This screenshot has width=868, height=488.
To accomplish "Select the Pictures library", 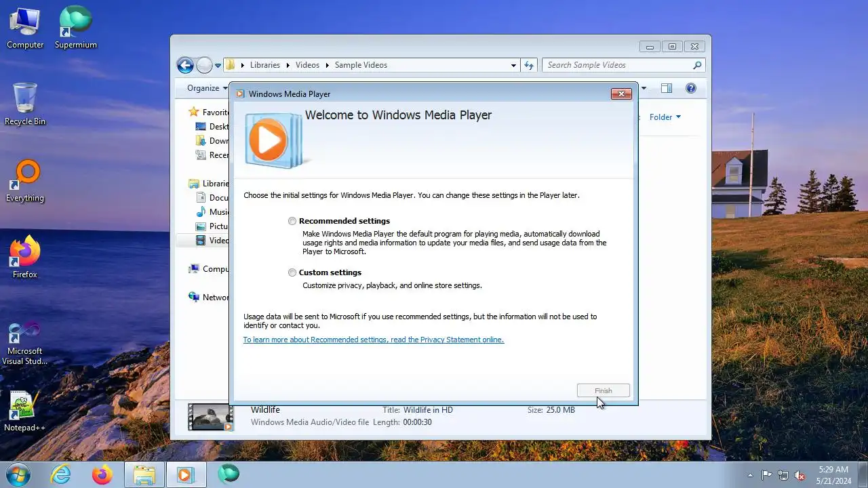I will point(212,226).
